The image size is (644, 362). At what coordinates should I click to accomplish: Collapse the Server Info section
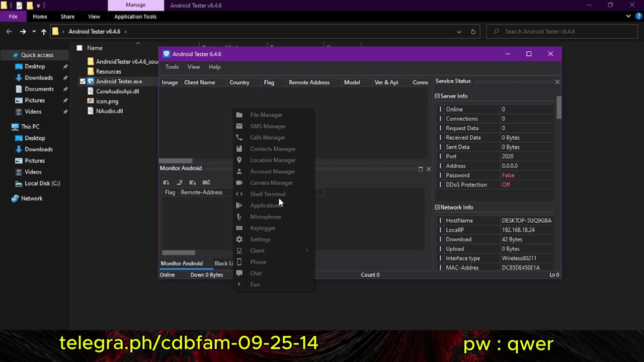pos(437,96)
